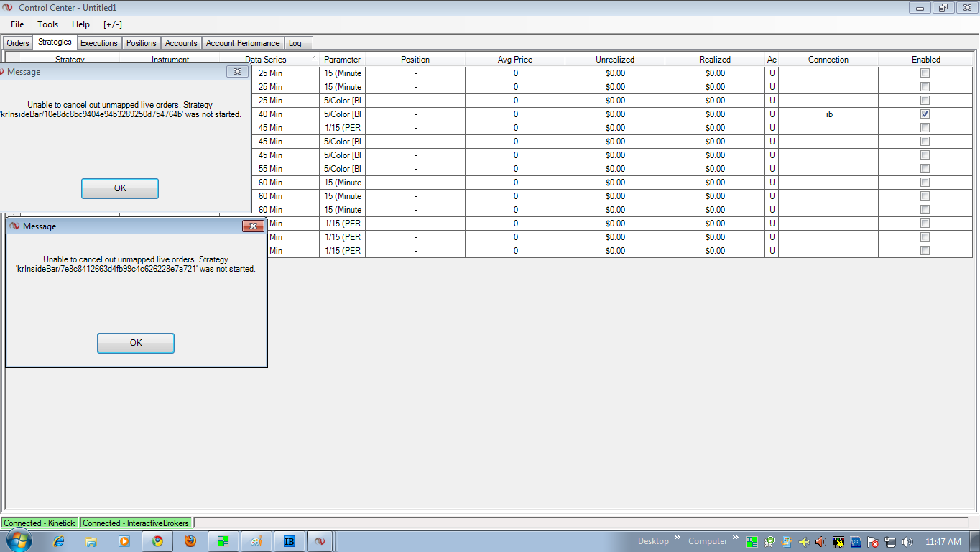Click the Windows flag tray icon

tap(787, 542)
